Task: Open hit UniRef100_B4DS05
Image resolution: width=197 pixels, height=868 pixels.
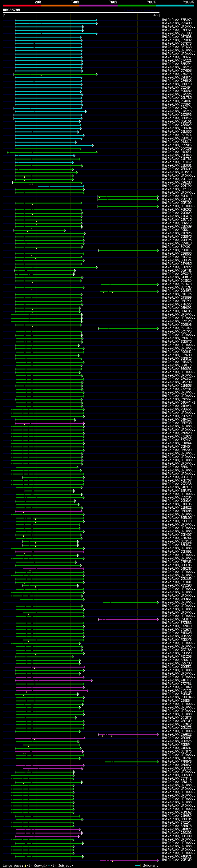Action: point(177,633)
